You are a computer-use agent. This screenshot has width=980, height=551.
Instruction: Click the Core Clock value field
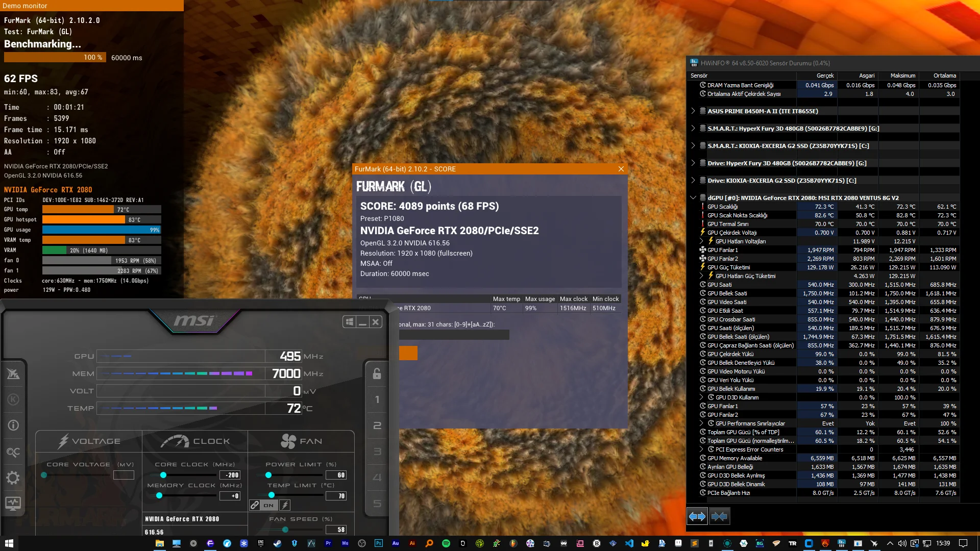coord(230,475)
